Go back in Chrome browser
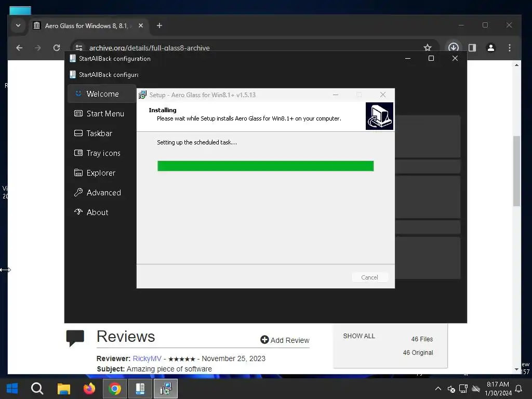532x399 pixels. click(x=19, y=48)
